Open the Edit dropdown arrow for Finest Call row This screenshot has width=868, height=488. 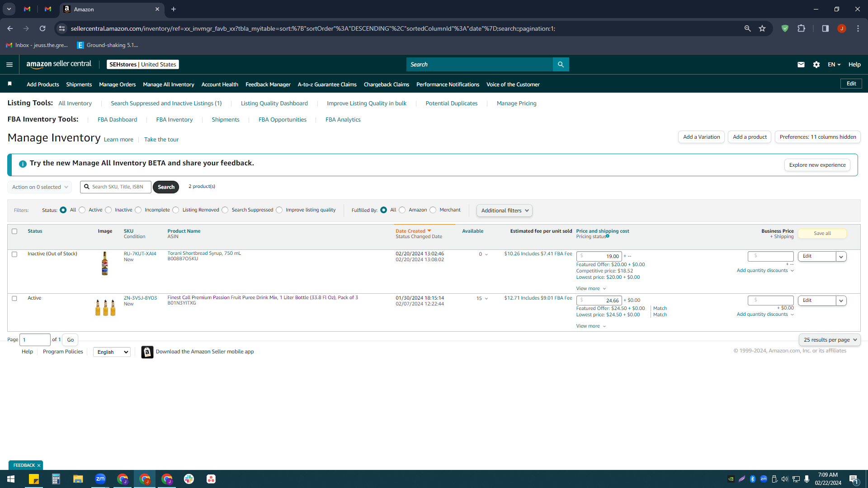click(841, 301)
